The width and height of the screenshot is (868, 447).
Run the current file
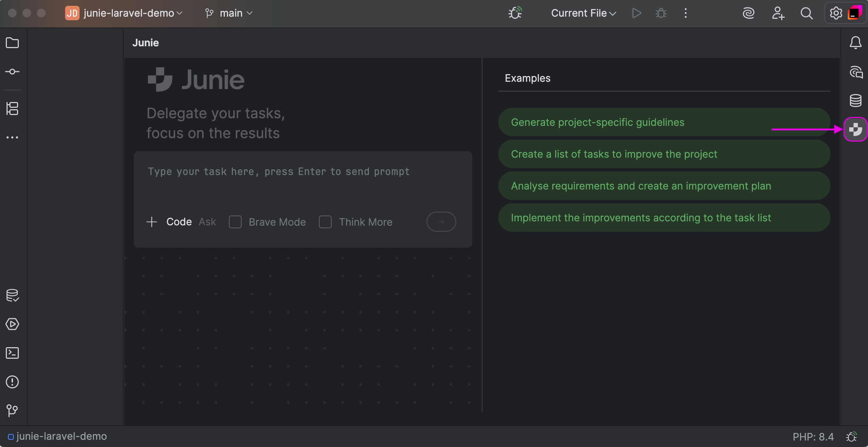click(637, 13)
